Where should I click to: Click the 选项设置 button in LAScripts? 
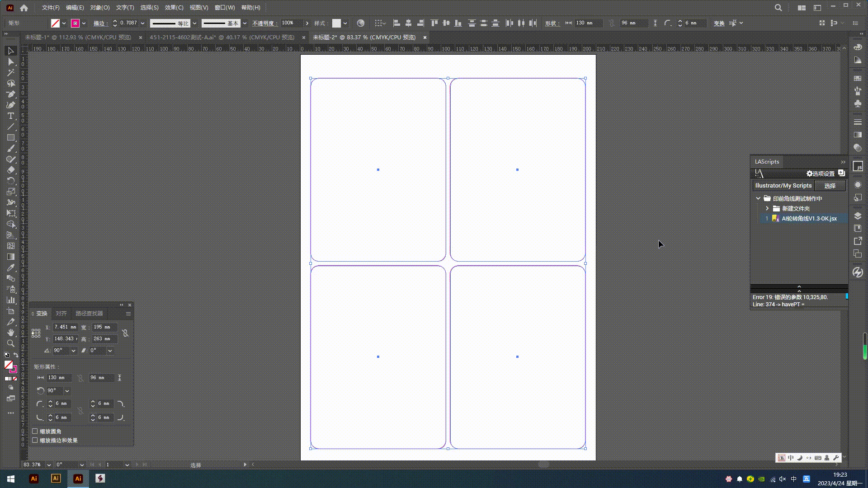[821, 174]
